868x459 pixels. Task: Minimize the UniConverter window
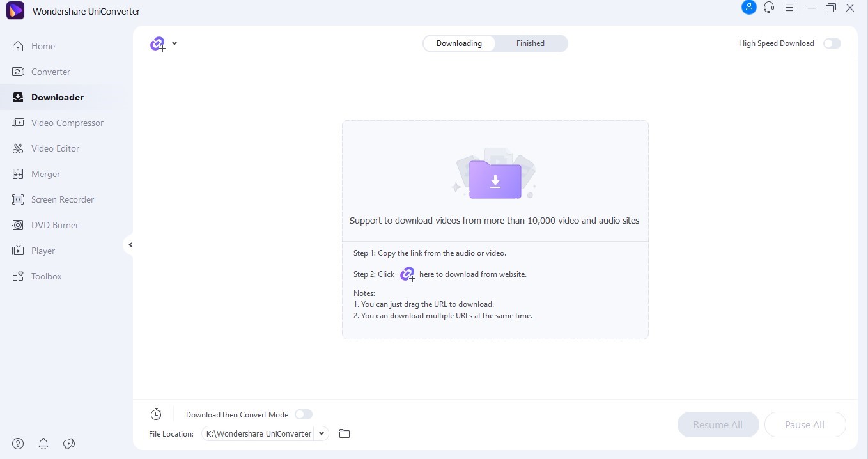(x=811, y=8)
